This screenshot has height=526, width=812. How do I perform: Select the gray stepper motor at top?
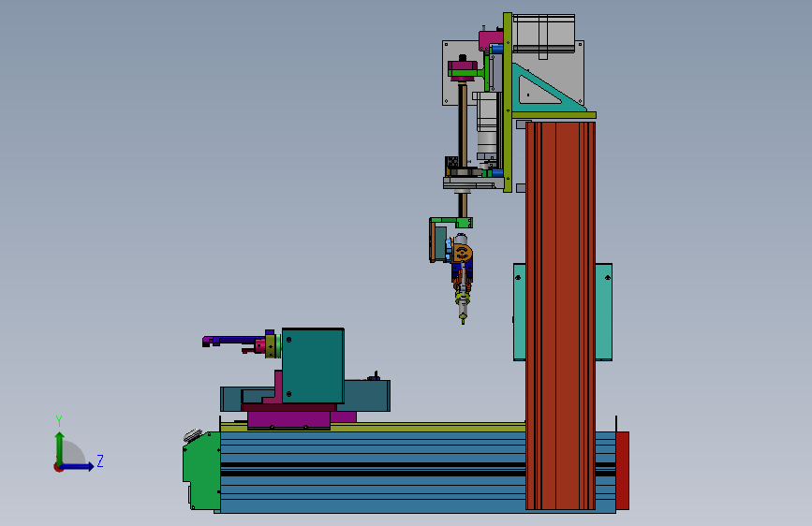[x=544, y=35]
